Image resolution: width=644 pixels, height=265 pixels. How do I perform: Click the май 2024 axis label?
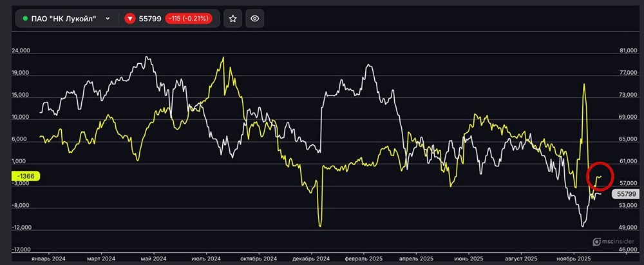click(154, 259)
